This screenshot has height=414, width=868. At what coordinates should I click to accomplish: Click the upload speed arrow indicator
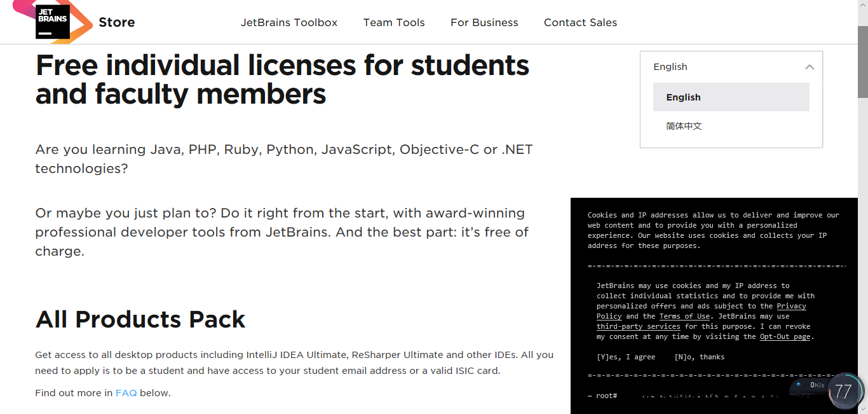point(799,385)
